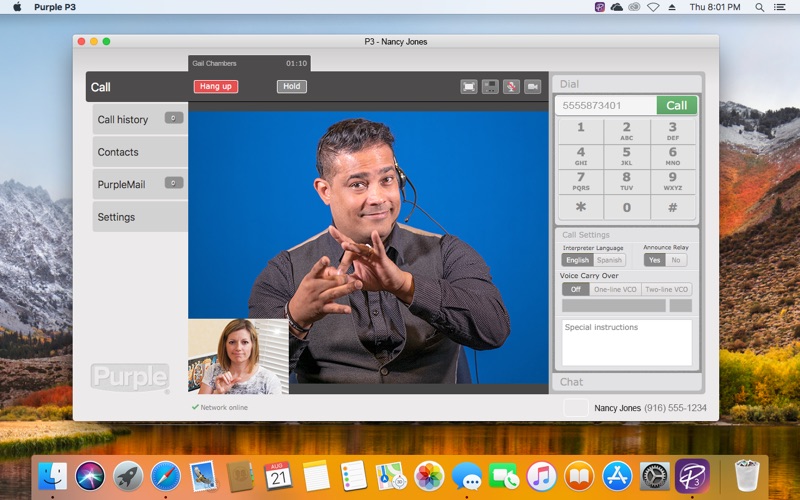Click the self-view video thumbnail

pos(238,356)
